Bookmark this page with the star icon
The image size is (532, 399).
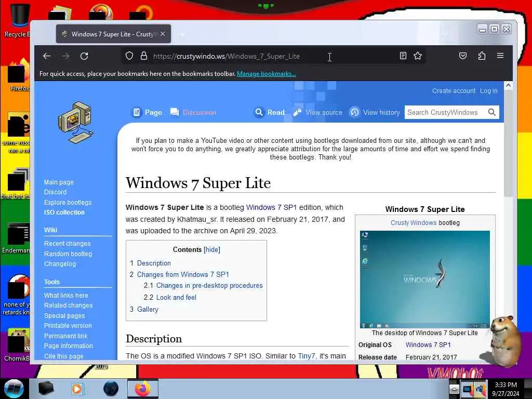pos(418,56)
